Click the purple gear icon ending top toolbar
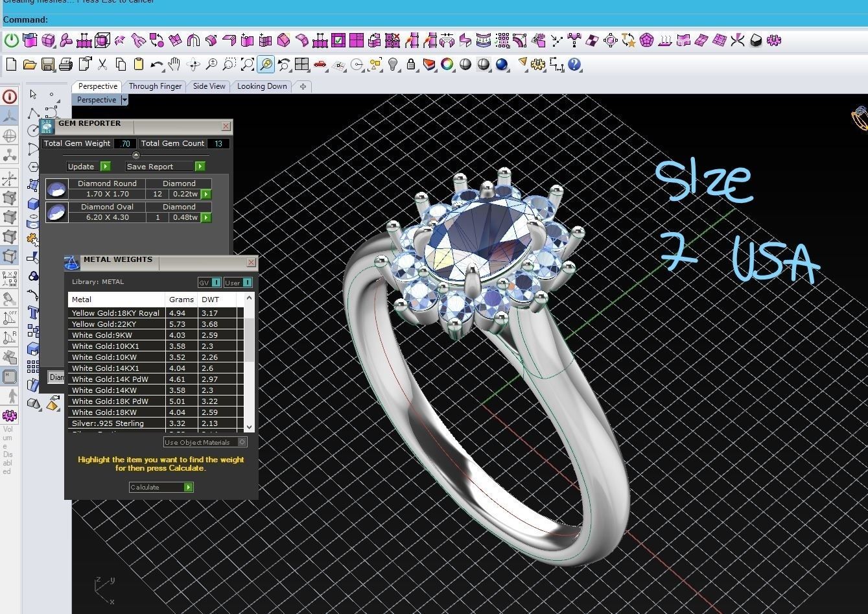The width and height of the screenshot is (868, 614). 774,41
